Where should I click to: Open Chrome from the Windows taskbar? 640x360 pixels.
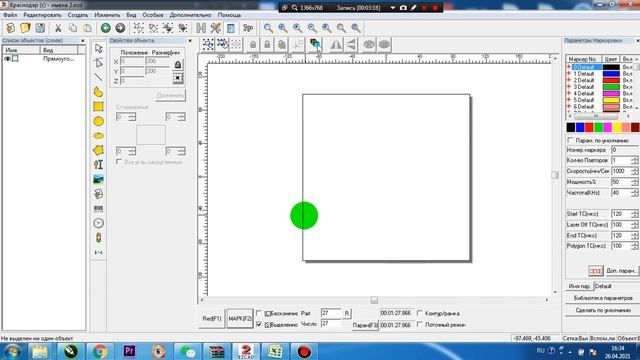100,351
